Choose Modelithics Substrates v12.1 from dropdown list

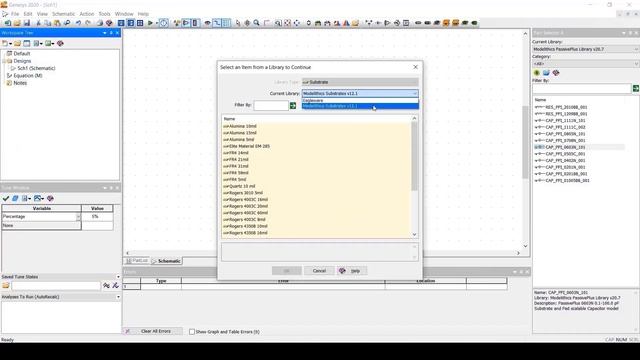(360, 106)
